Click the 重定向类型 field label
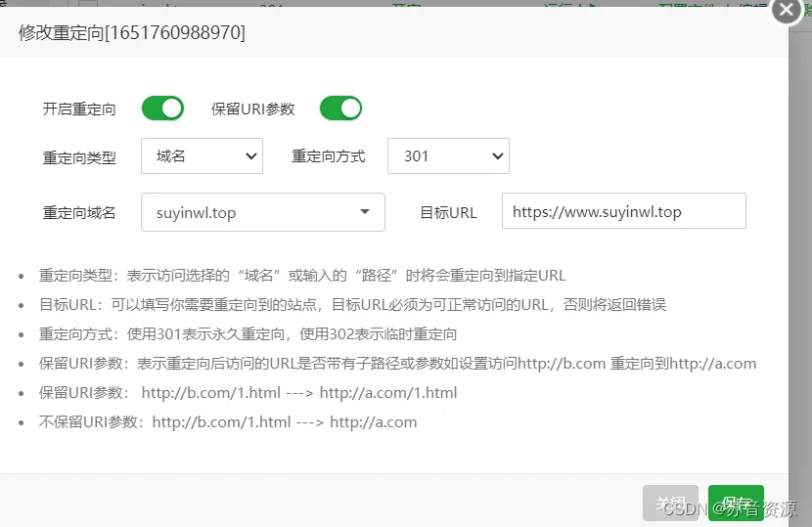This screenshot has height=527, width=812. click(x=79, y=157)
